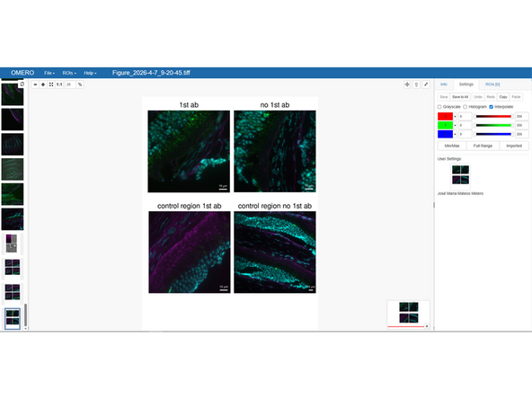Click the Save button
Image resolution: width=532 pixels, height=399 pixels.
click(444, 97)
